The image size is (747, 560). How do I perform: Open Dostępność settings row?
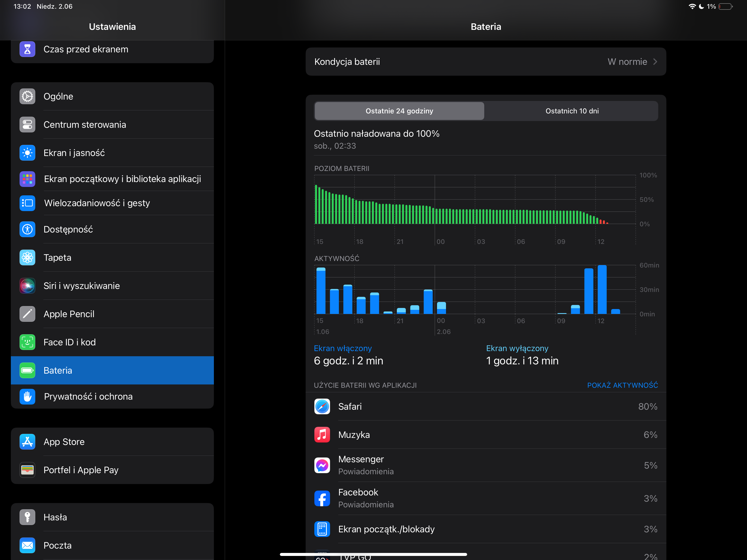112,230
